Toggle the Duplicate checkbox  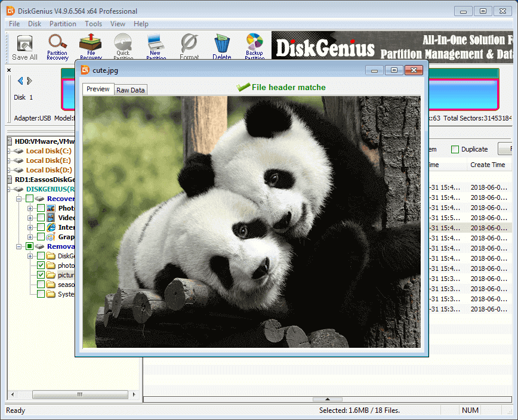(x=455, y=150)
